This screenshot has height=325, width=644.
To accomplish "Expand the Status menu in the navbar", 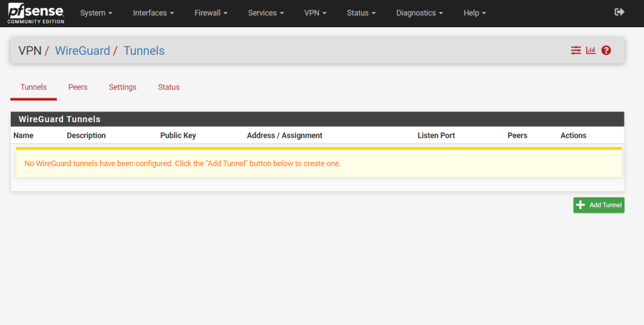I will 361,13.
